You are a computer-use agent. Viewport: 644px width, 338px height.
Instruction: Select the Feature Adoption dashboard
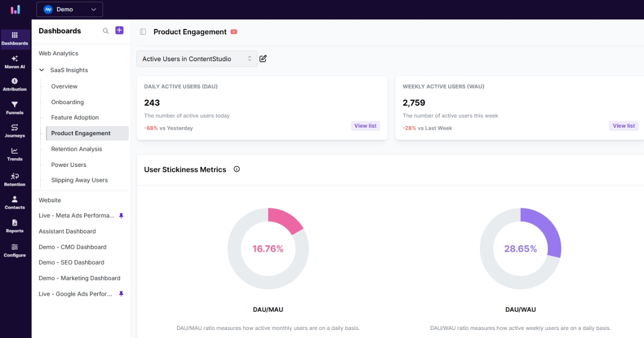tap(75, 117)
